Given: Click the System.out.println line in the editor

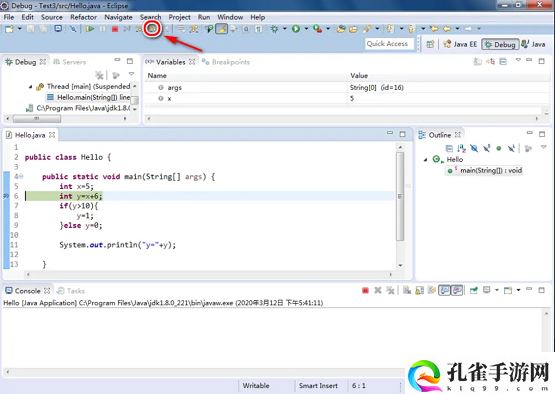Looking at the screenshot, I should point(118,245).
